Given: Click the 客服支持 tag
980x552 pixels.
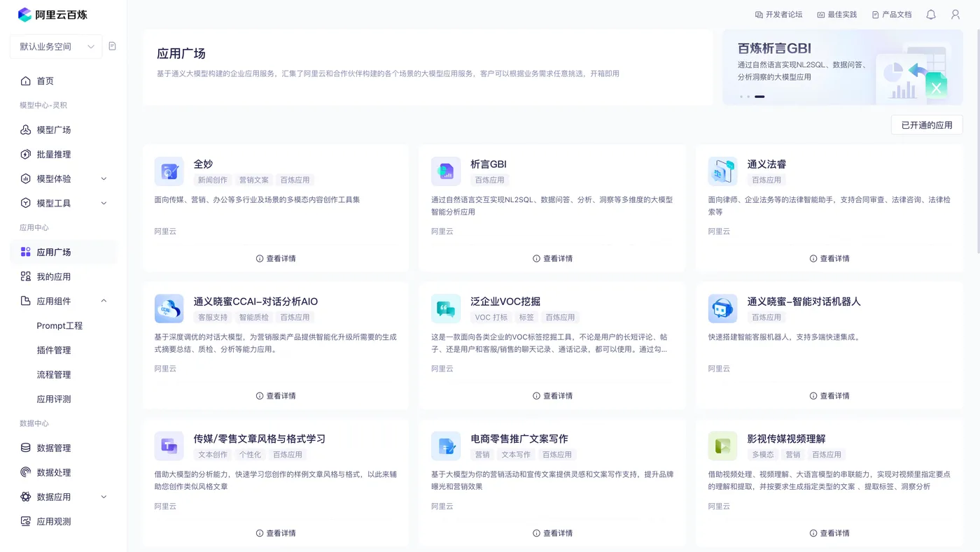Looking at the screenshot, I should [x=213, y=318].
